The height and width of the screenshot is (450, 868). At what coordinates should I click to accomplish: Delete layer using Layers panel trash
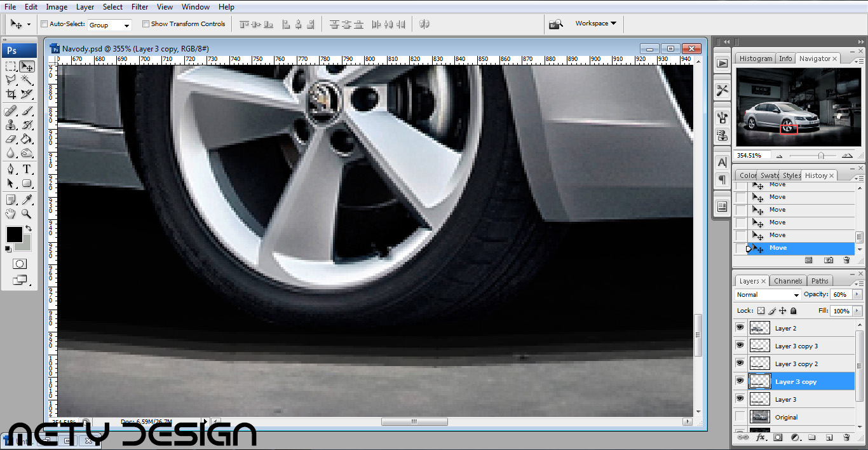coord(846,437)
